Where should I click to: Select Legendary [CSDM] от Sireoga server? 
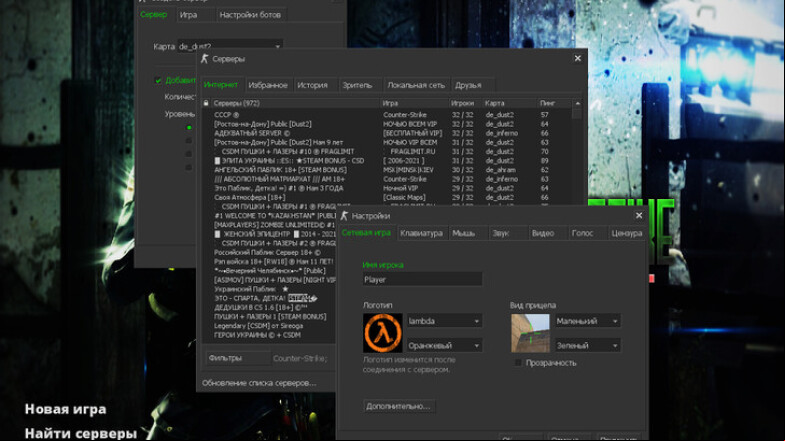pos(269,326)
